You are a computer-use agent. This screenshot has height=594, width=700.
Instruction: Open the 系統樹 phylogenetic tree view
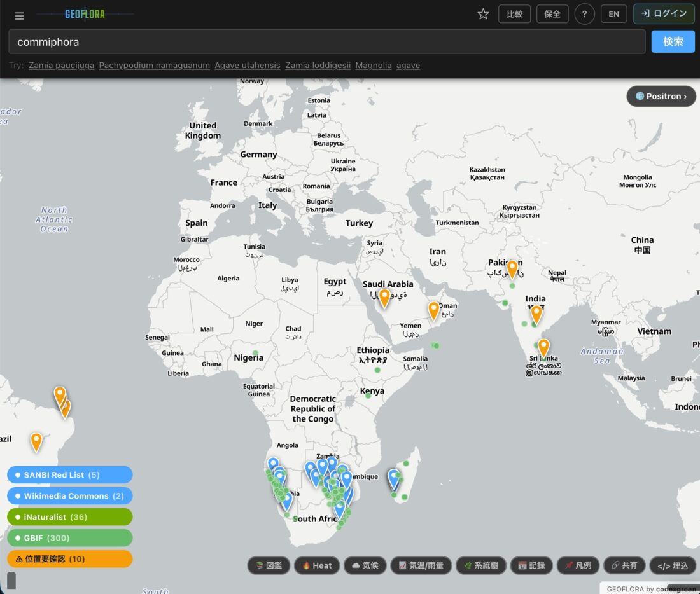481,565
